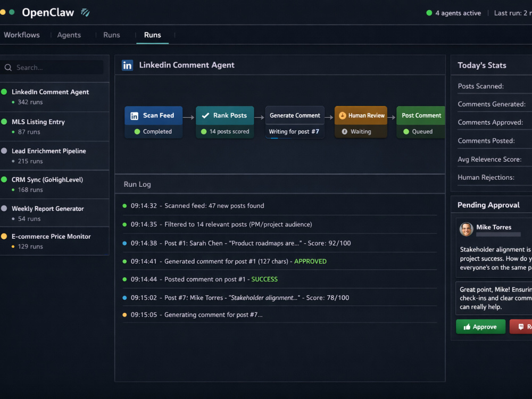
Task: Open MLS Listing Entry in sidebar
Action: [55, 127]
